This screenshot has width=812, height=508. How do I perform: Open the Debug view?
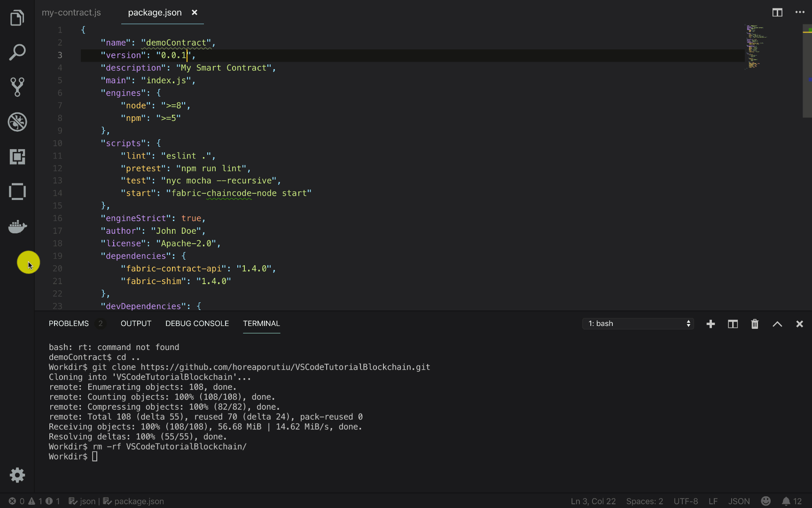(x=17, y=122)
